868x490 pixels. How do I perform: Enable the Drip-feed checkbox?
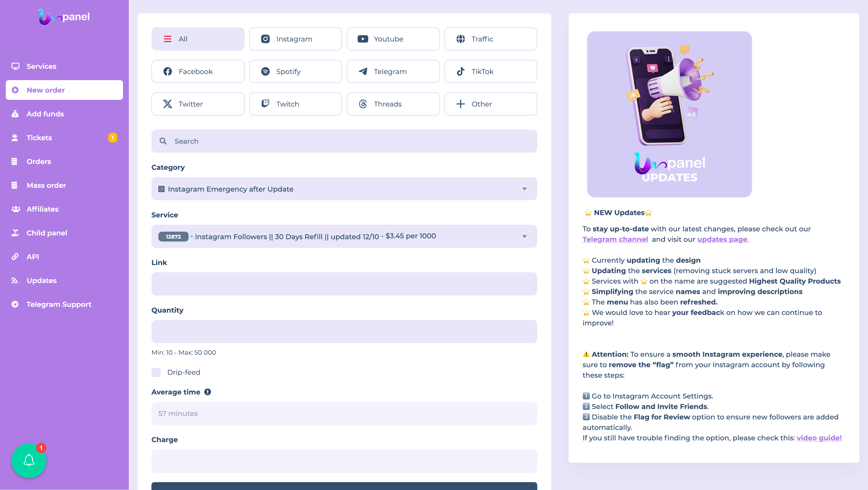[x=156, y=372]
